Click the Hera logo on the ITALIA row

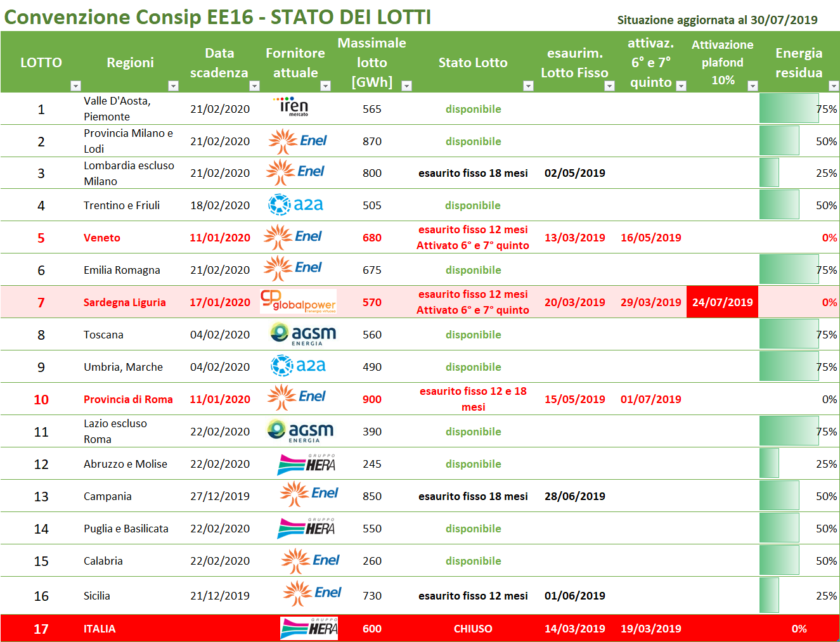308,629
